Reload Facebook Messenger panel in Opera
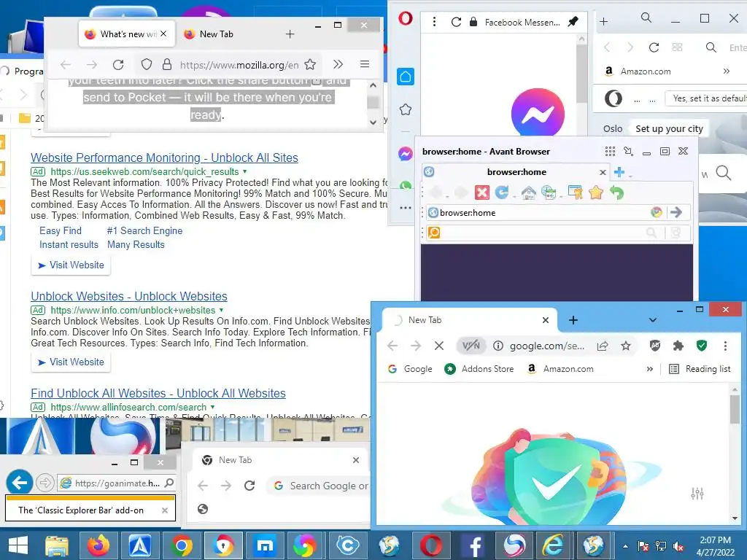Screen dimensions: 747x560 456,22
